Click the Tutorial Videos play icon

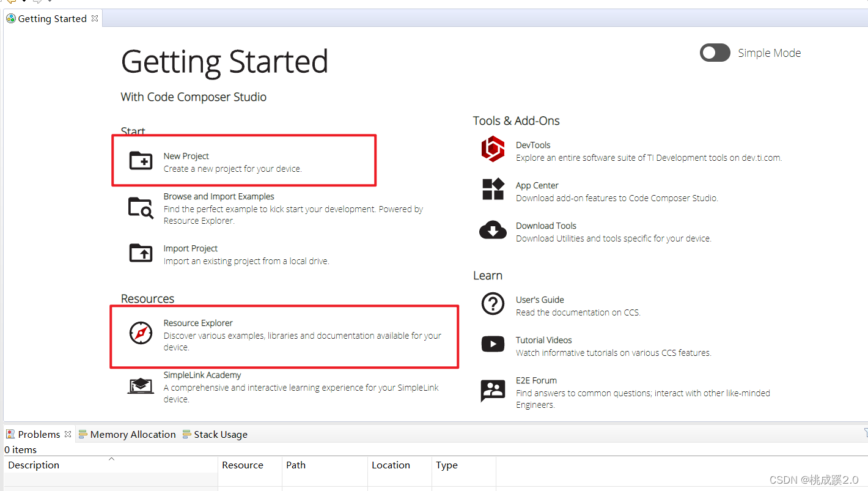coord(493,344)
